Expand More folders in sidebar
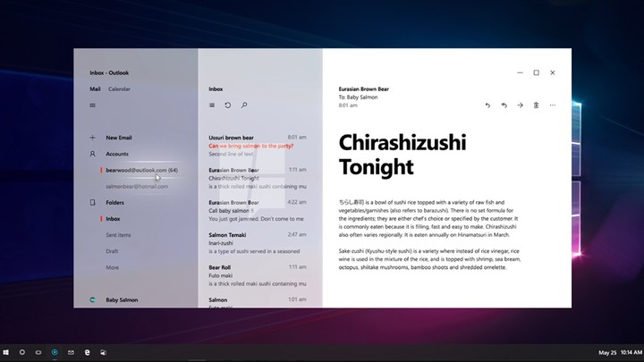The height and width of the screenshot is (362, 644). tap(112, 267)
